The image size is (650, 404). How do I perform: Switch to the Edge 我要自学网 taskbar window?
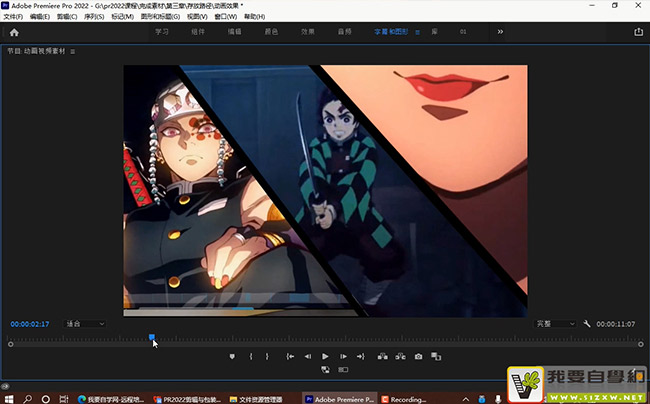click(x=111, y=399)
